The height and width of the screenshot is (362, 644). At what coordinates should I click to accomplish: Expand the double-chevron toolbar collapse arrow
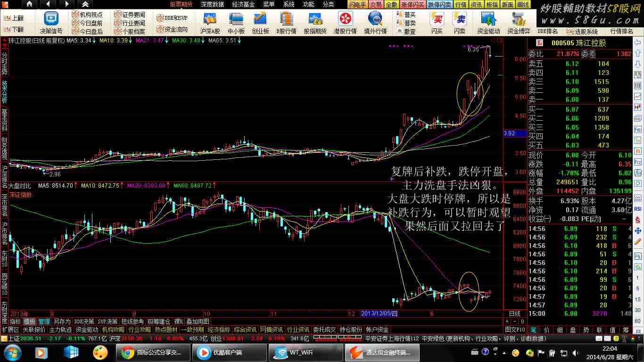click(85, 4)
